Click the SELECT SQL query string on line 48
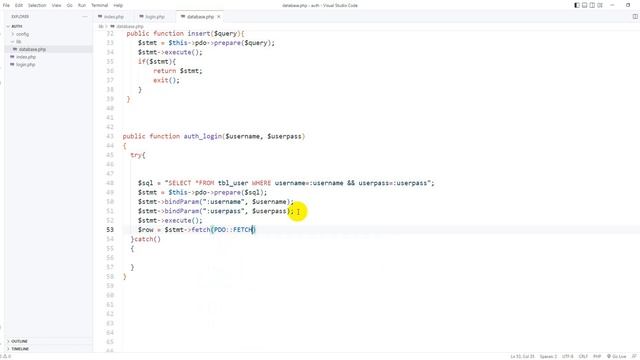The width and height of the screenshot is (640, 360). pos(299,183)
